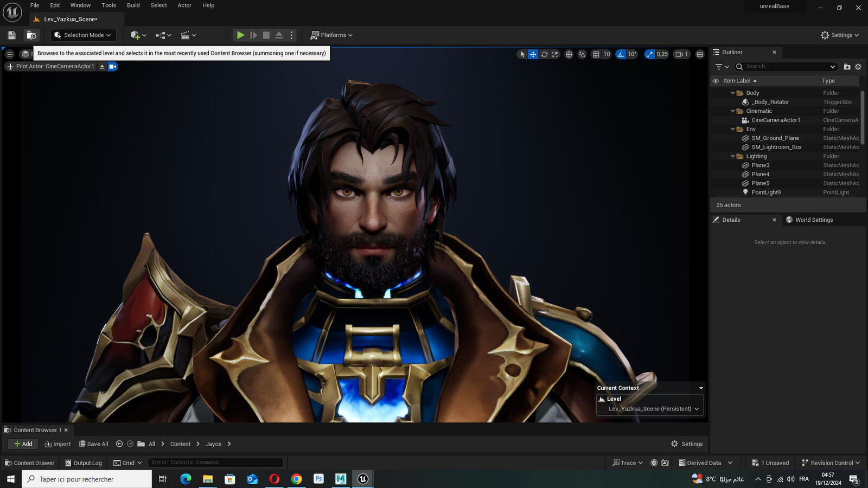
Task: Start Play in Editor with the green play button
Action: click(x=240, y=35)
